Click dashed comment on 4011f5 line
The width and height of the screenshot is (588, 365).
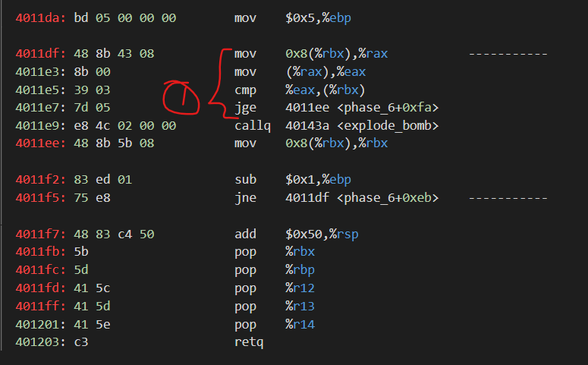click(x=508, y=198)
